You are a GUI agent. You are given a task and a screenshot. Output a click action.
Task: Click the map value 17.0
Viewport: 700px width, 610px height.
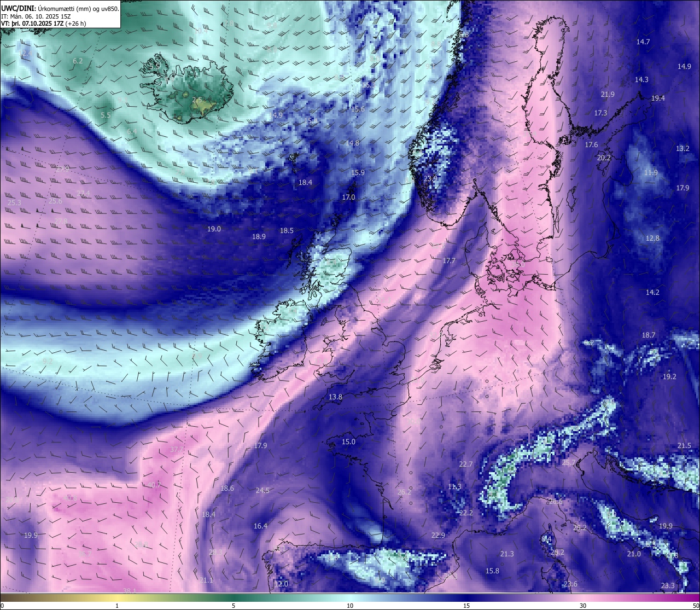click(x=348, y=197)
